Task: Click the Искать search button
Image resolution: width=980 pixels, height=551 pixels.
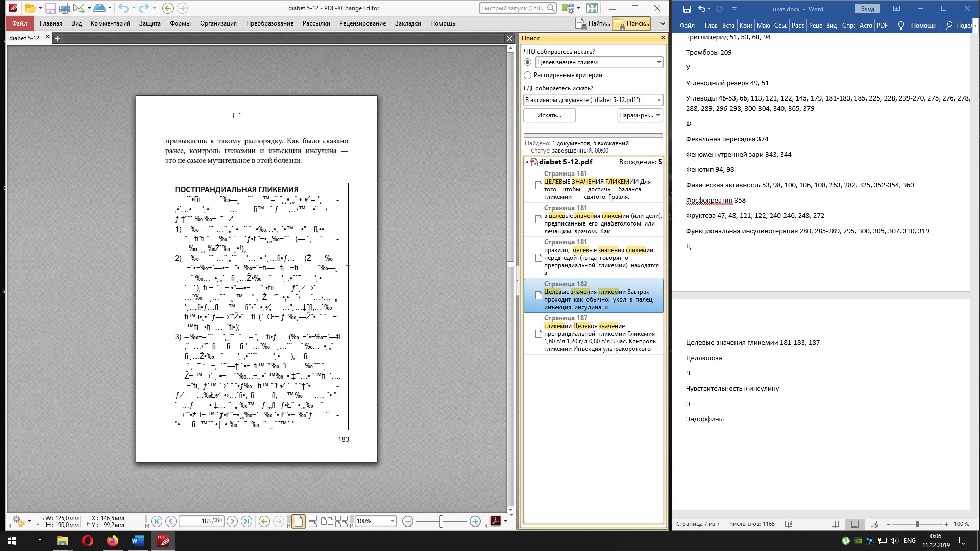Action: pos(549,115)
